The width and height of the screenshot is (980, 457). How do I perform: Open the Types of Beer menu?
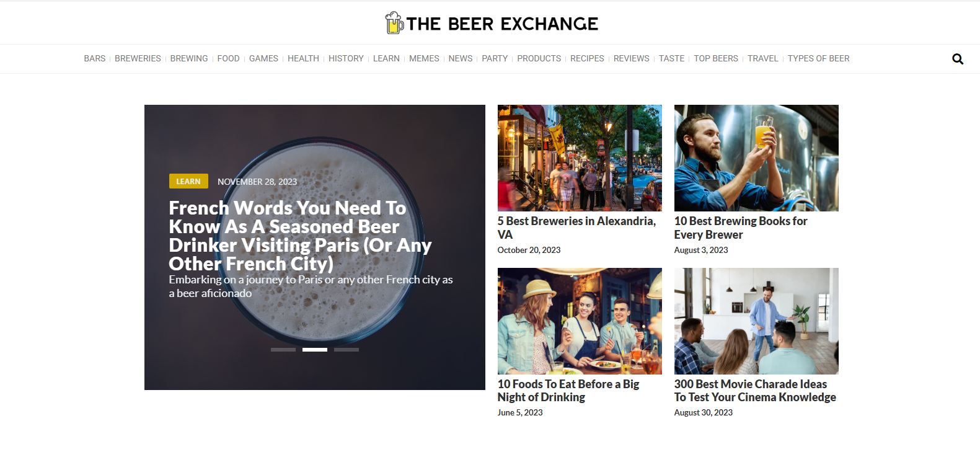[818, 58]
